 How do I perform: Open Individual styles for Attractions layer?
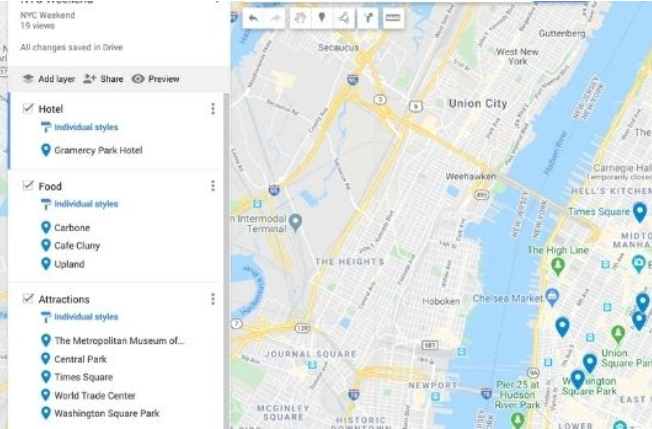pos(86,317)
